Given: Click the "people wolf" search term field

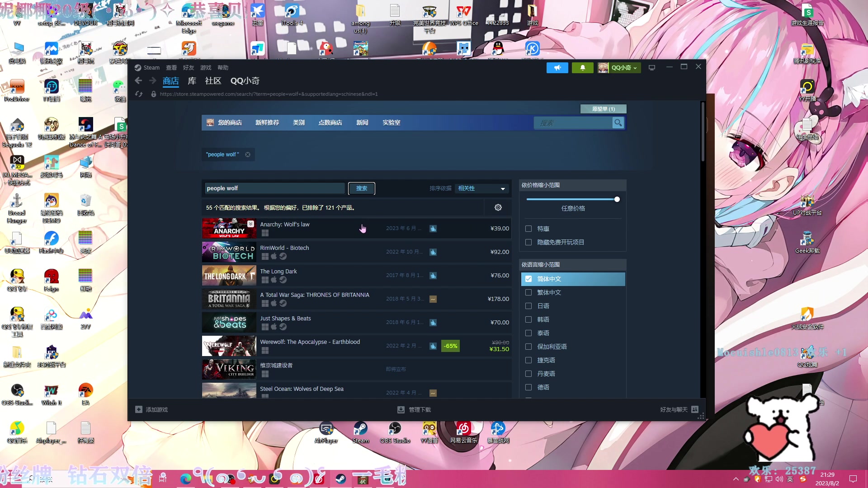Looking at the screenshot, I should (x=275, y=188).
